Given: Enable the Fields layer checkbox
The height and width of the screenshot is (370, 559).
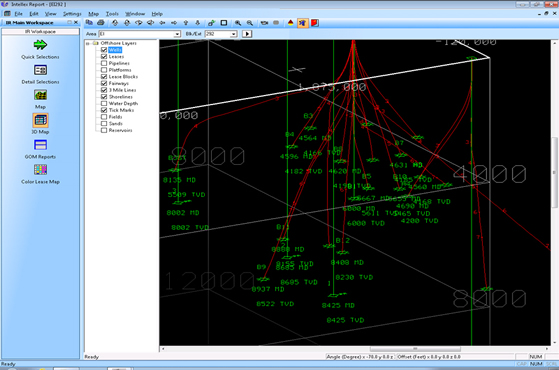Looking at the screenshot, I should [x=104, y=117].
